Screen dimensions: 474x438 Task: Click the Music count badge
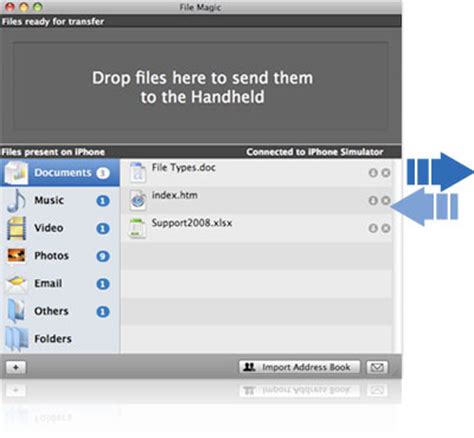(x=103, y=201)
